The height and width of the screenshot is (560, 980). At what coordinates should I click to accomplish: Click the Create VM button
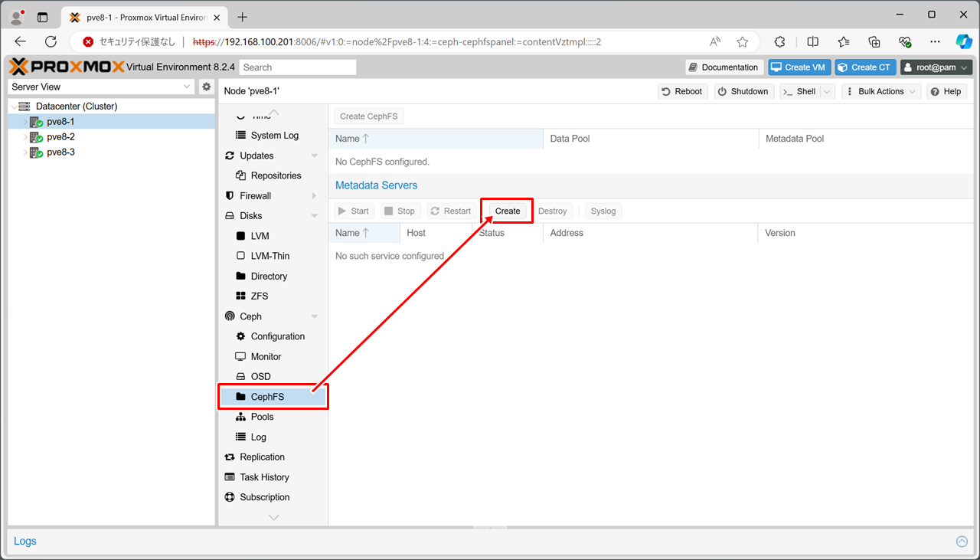point(799,67)
